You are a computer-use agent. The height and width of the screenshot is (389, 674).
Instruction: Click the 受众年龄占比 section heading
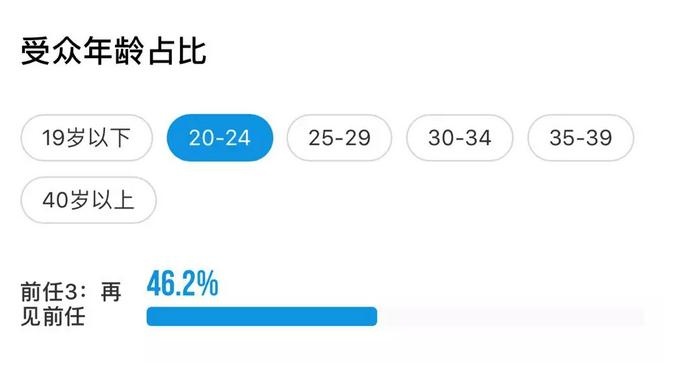tap(113, 51)
